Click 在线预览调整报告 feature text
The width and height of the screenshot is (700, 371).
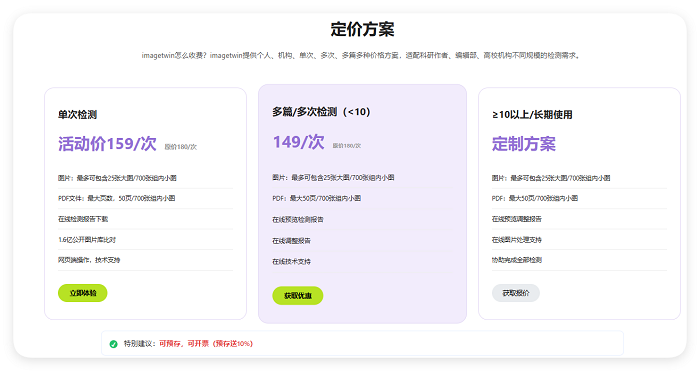tap(517, 219)
